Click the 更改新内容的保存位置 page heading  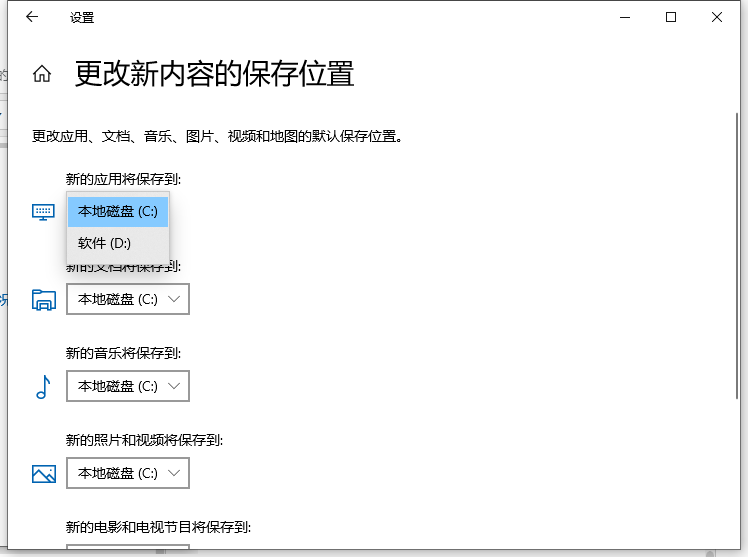click(214, 74)
